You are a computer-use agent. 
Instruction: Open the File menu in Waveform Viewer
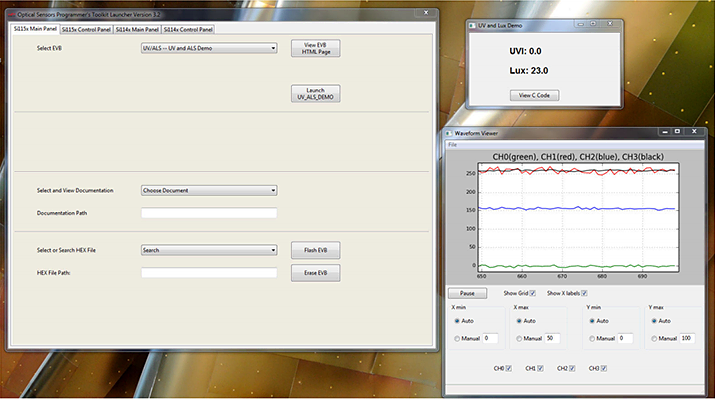[452, 145]
